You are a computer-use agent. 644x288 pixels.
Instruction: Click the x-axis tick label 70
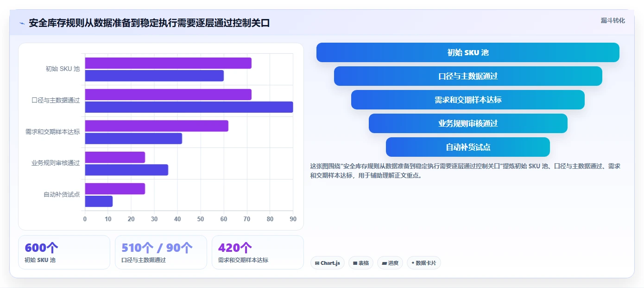(x=247, y=219)
